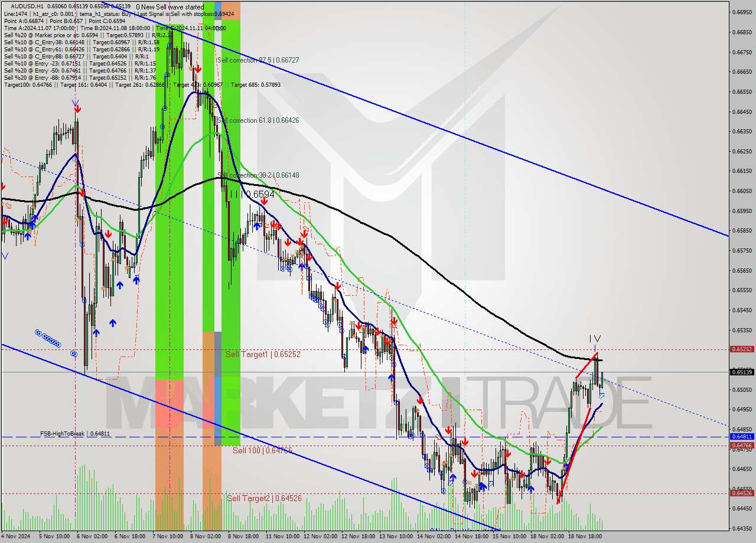Viewport: 756px width, 543px height.
Task: Click the red 0.64526 price tag on the axis
Action: point(742,493)
